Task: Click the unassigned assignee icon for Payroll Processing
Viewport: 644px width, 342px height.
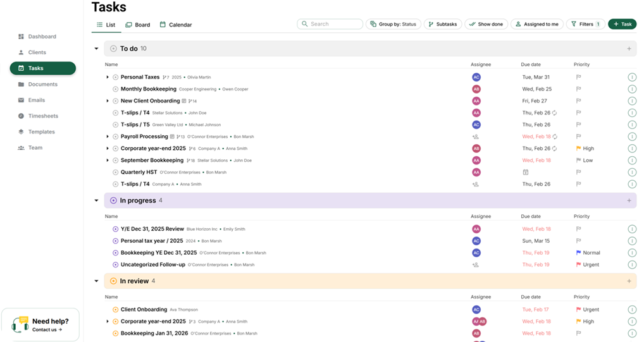Action: [x=476, y=137]
